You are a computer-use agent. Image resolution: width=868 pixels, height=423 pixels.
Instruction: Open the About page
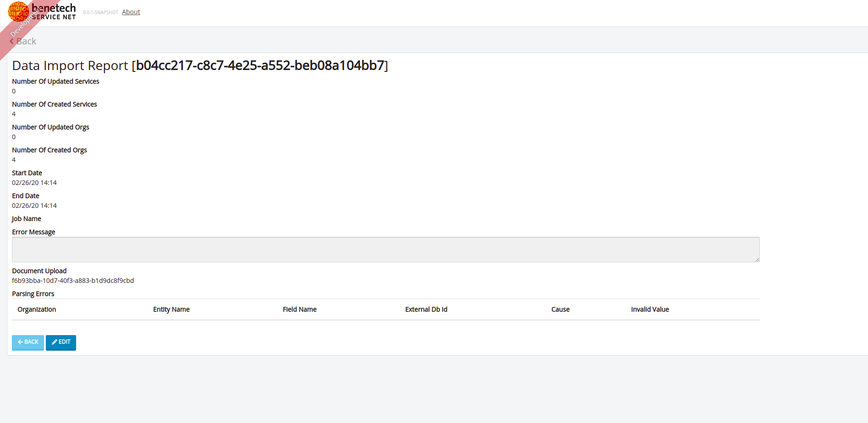[x=131, y=12]
